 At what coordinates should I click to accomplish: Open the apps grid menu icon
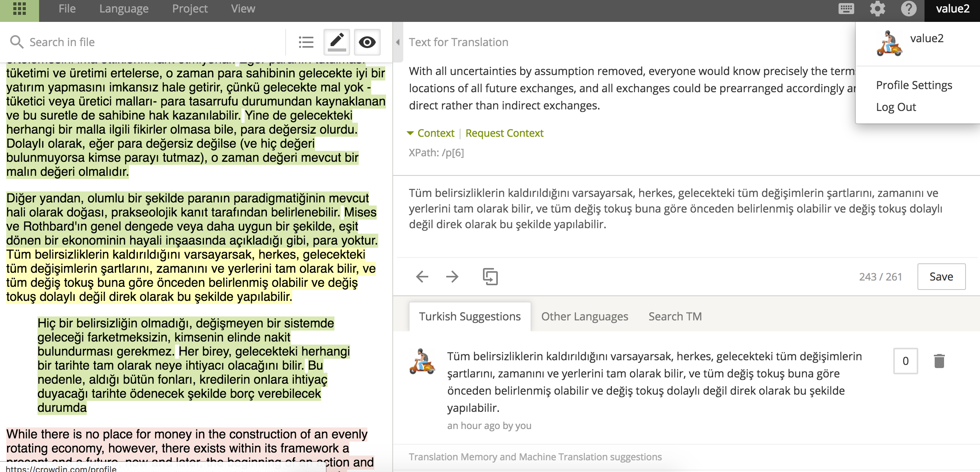[19, 9]
